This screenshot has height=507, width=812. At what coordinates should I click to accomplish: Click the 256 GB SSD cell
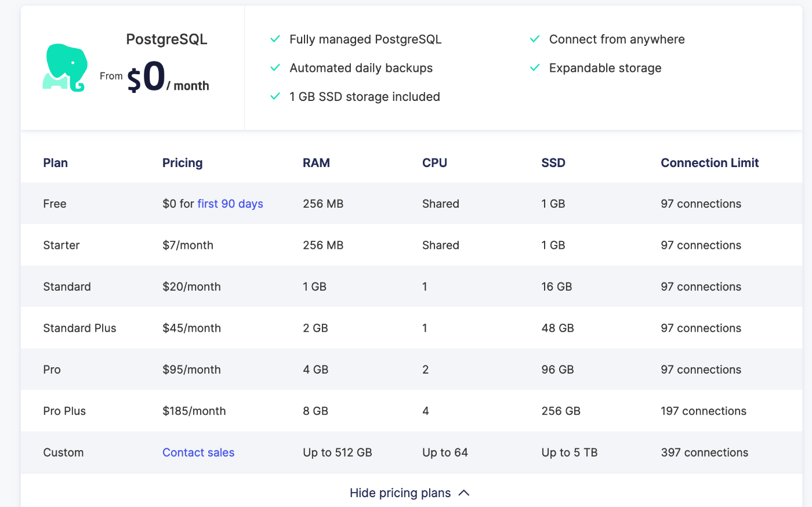[561, 411]
